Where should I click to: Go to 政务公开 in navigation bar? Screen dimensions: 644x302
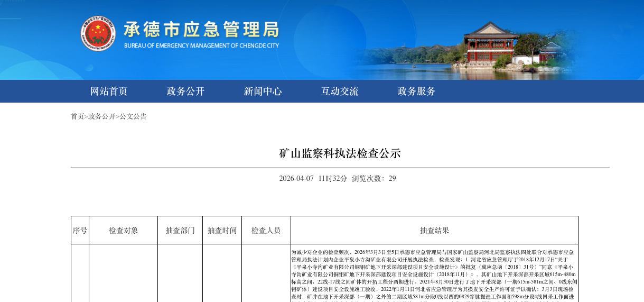(185, 91)
